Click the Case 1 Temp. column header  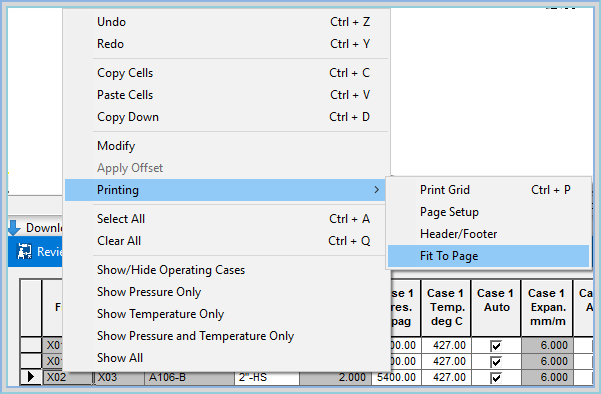coord(446,307)
